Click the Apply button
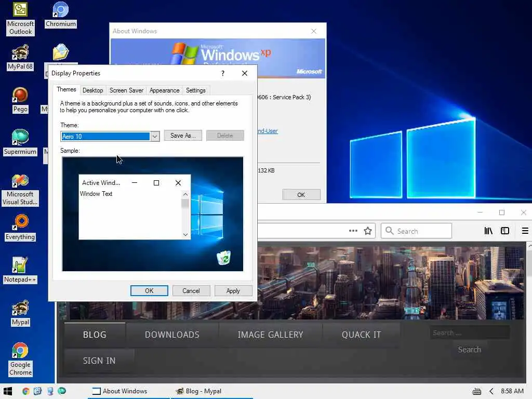The image size is (532, 399). (x=233, y=291)
